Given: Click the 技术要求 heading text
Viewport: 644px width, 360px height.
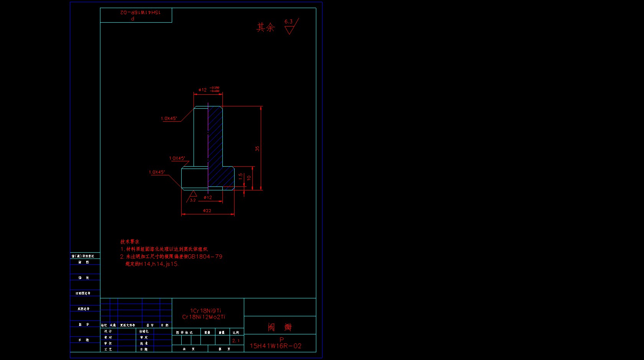Looking at the screenshot, I should click(x=130, y=242).
